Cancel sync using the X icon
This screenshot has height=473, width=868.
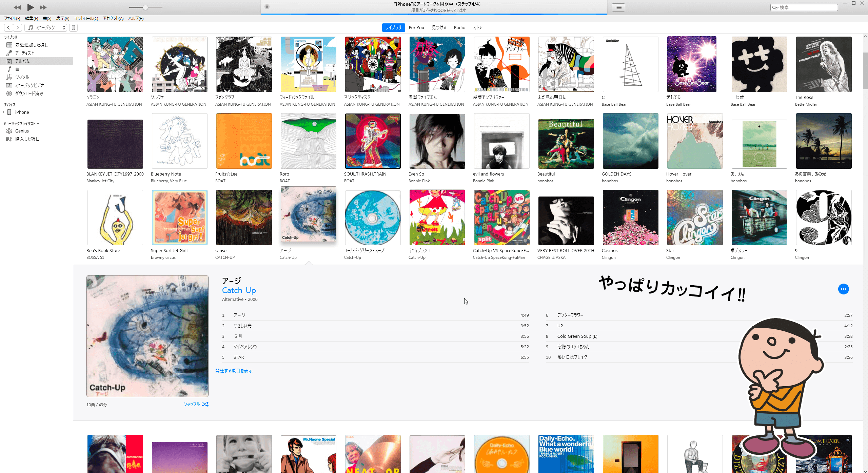pos(267,6)
